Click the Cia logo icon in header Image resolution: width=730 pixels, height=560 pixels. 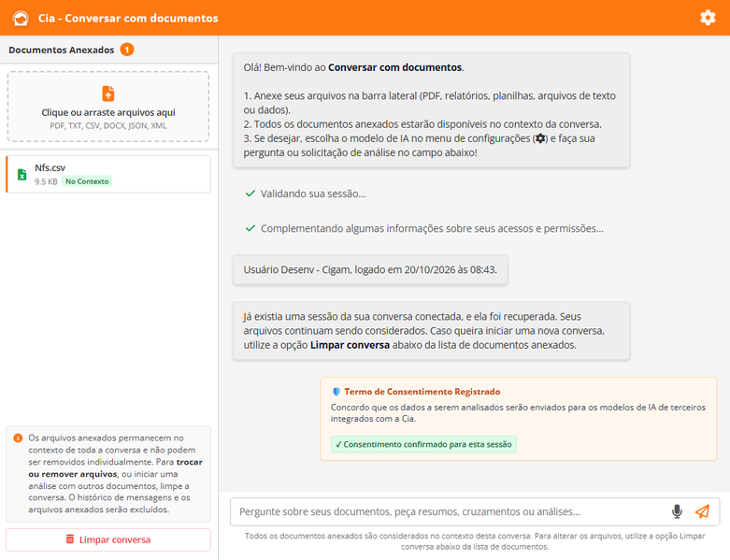coord(21,18)
